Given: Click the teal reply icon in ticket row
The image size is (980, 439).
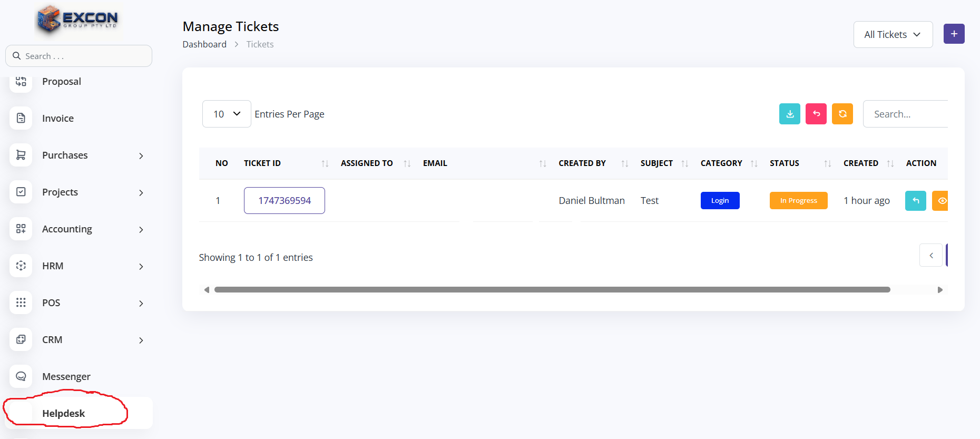Looking at the screenshot, I should pos(915,201).
